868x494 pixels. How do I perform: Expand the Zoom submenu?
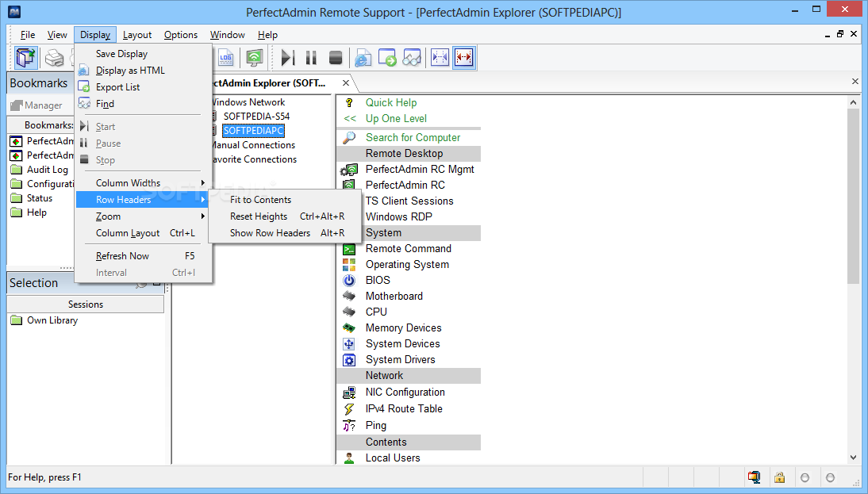click(144, 216)
